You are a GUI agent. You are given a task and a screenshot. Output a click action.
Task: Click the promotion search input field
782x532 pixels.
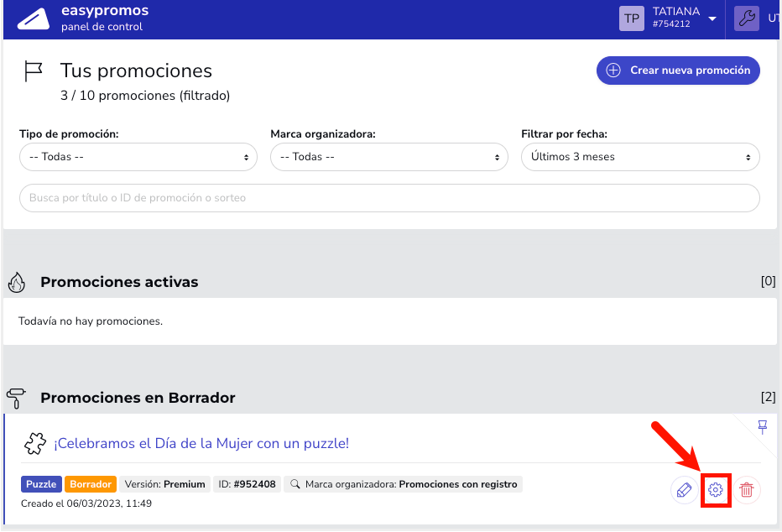click(x=389, y=198)
